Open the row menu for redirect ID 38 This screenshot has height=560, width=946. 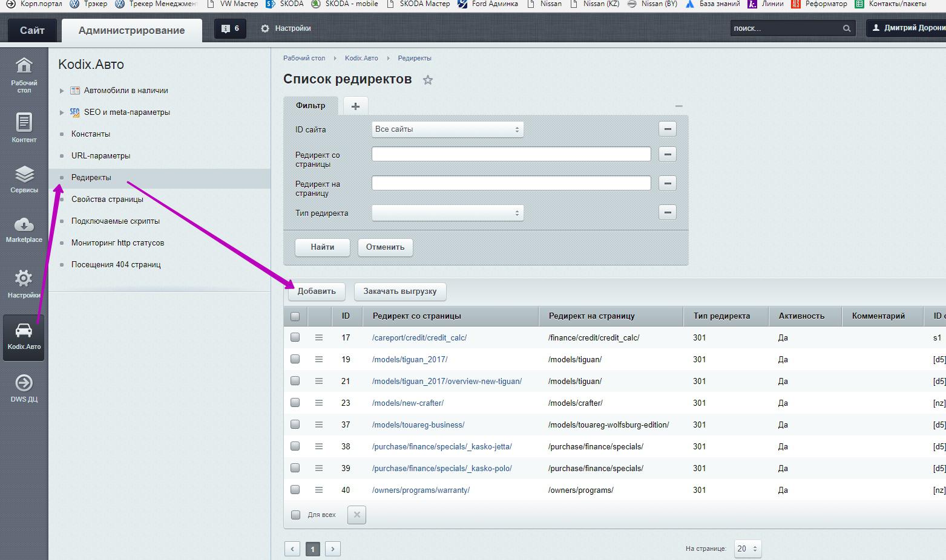319,446
